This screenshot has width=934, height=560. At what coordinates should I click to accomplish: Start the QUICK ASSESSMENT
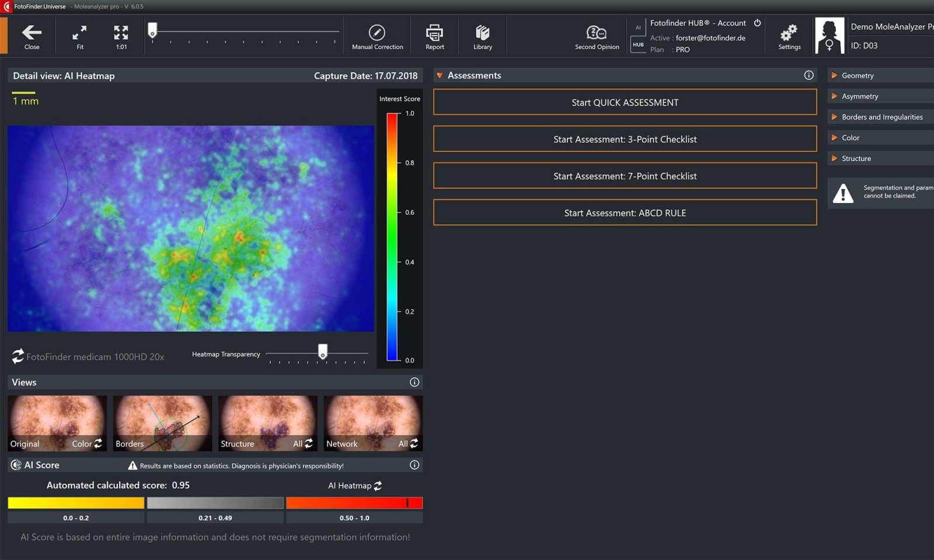click(625, 102)
